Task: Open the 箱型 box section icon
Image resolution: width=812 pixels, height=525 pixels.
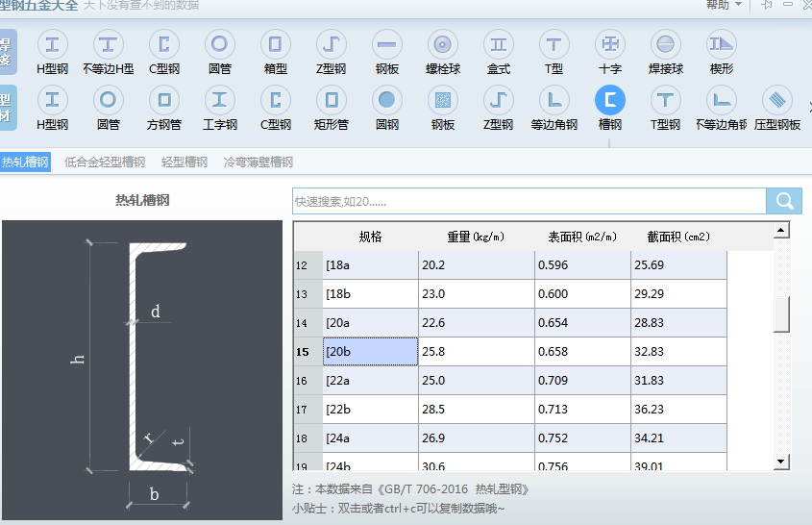Action: point(276,44)
